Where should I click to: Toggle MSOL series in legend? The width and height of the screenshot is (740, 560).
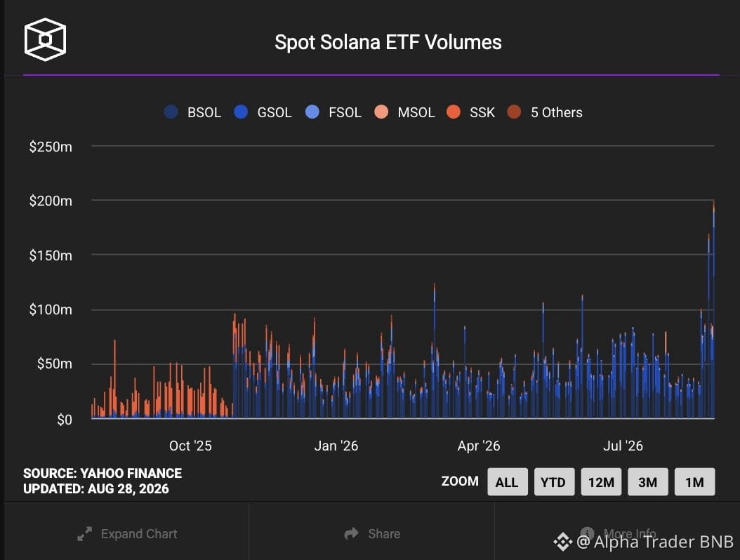404,112
